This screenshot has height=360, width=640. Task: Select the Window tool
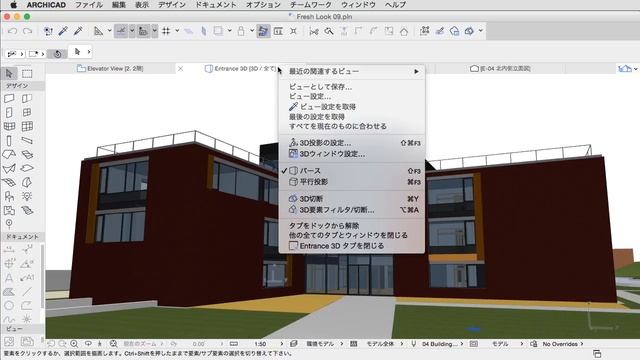27,112
